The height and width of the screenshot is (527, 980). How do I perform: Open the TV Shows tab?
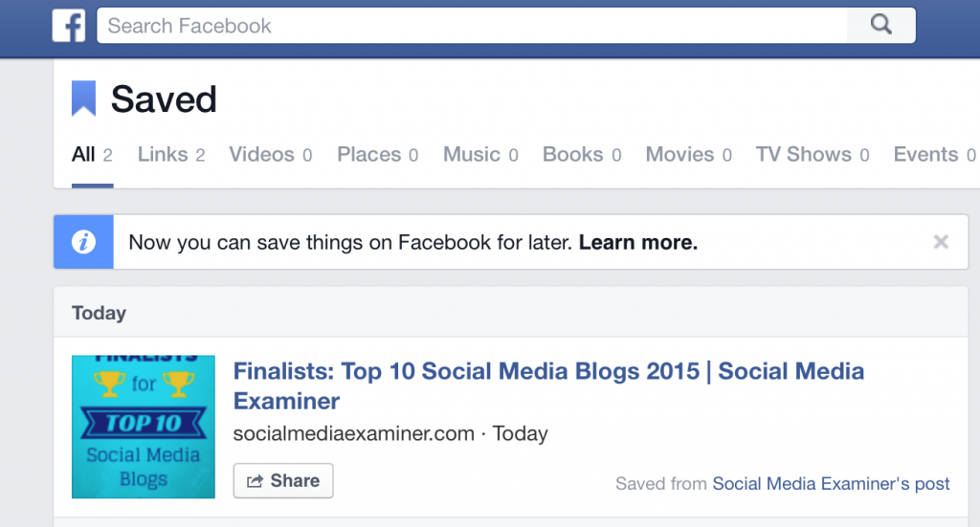(x=813, y=154)
